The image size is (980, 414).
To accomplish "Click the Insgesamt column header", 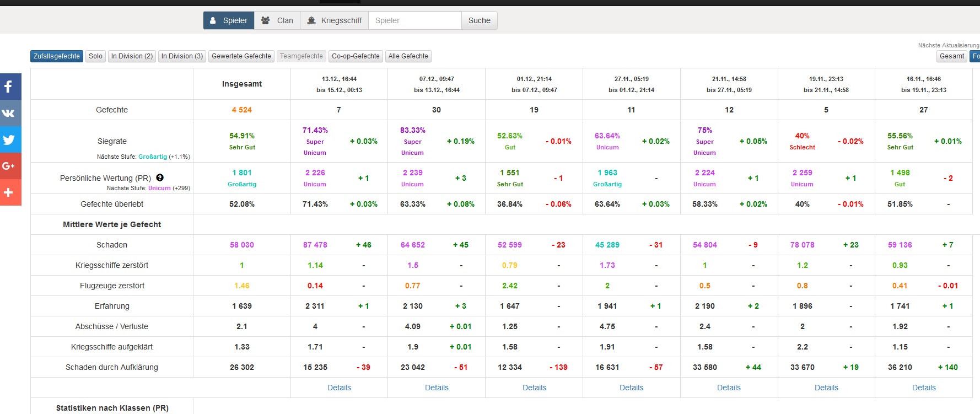I will point(242,84).
